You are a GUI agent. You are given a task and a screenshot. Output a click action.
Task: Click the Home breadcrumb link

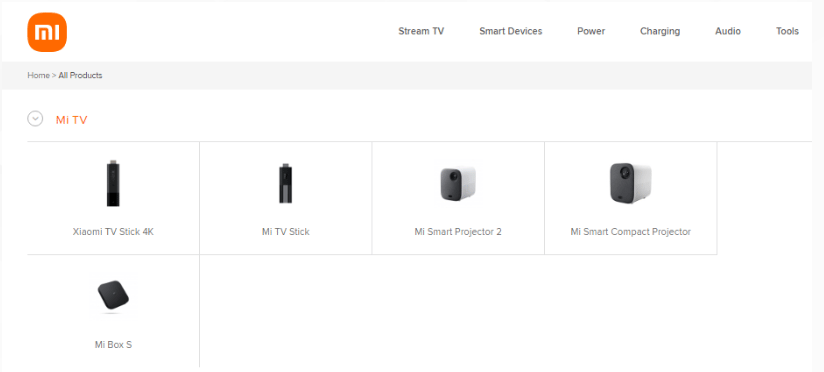click(x=38, y=75)
